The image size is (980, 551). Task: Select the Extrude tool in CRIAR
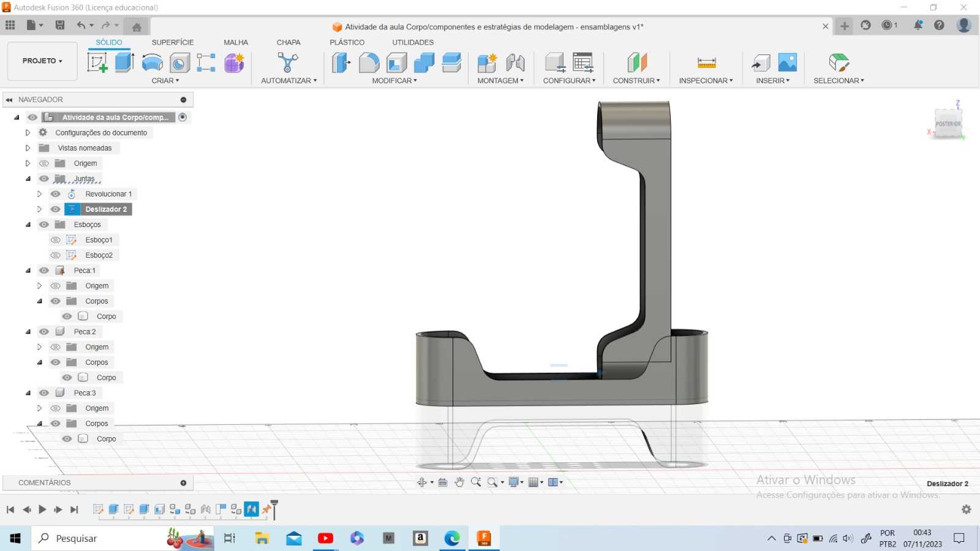click(124, 62)
